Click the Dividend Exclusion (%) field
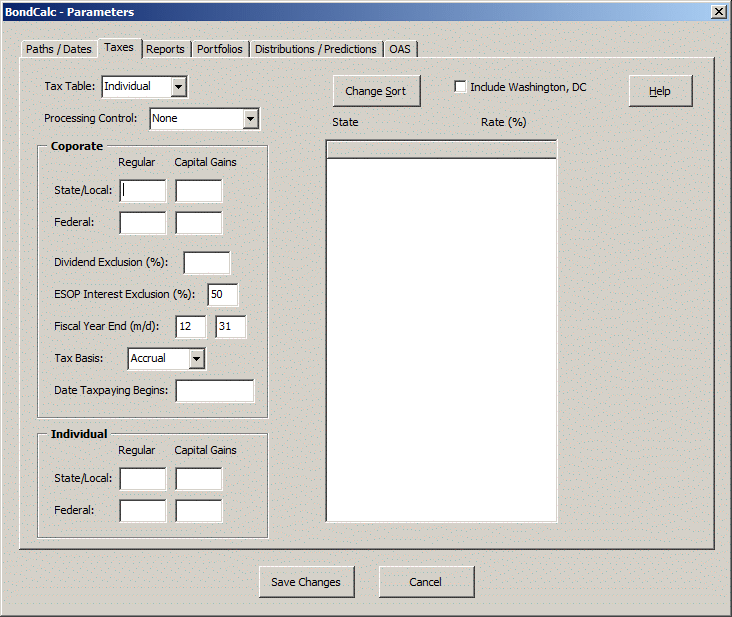The height and width of the screenshot is (617, 732). (207, 263)
